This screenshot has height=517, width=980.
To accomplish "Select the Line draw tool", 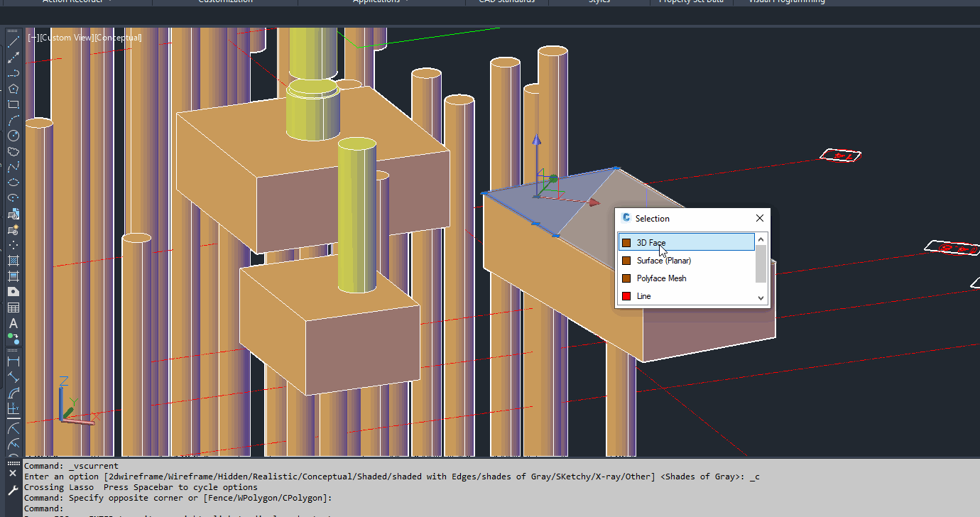I will (x=13, y=42).
